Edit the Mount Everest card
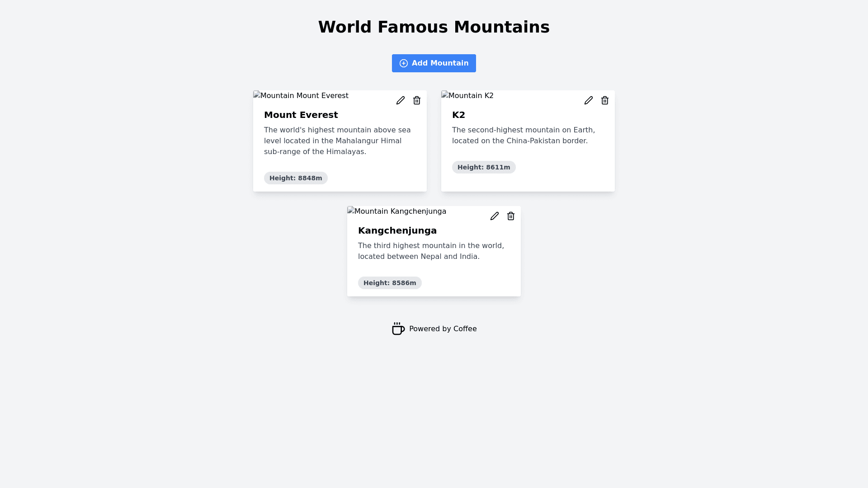 [401, 100]
